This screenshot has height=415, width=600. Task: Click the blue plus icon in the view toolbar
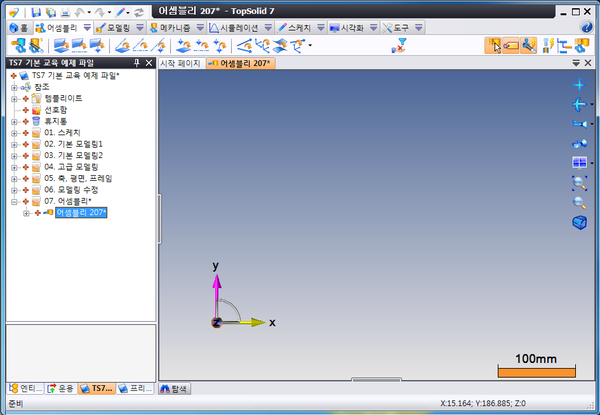(x=580, y=85)
